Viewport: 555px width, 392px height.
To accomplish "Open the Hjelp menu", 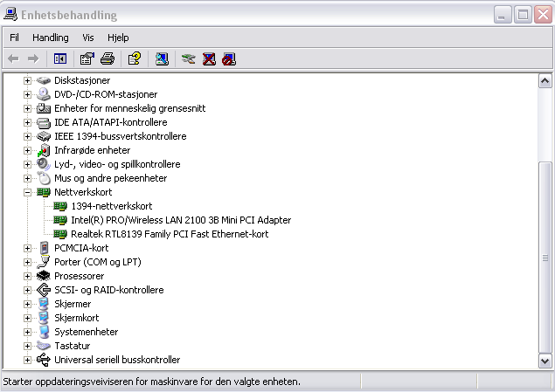I will (118, 38).
